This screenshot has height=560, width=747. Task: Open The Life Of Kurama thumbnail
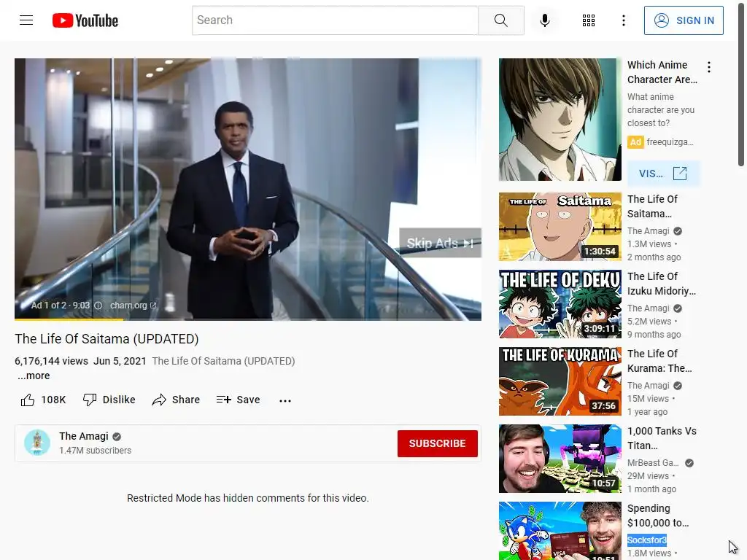560,381
